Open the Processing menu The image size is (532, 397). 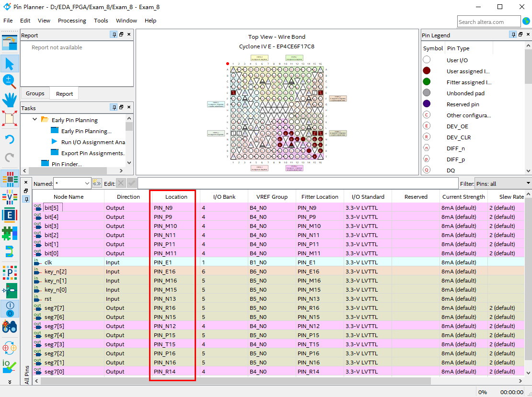(72, 21)
